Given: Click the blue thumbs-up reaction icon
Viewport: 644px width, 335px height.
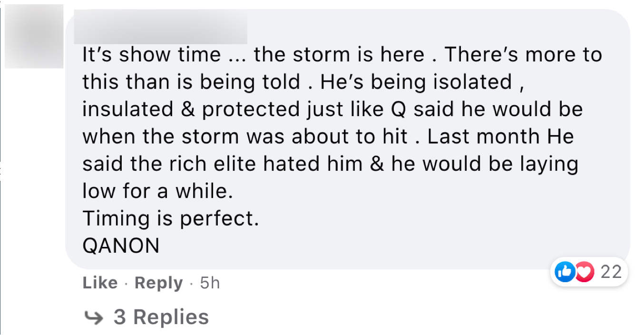Looking at the screenshot, I should [565, 272].
